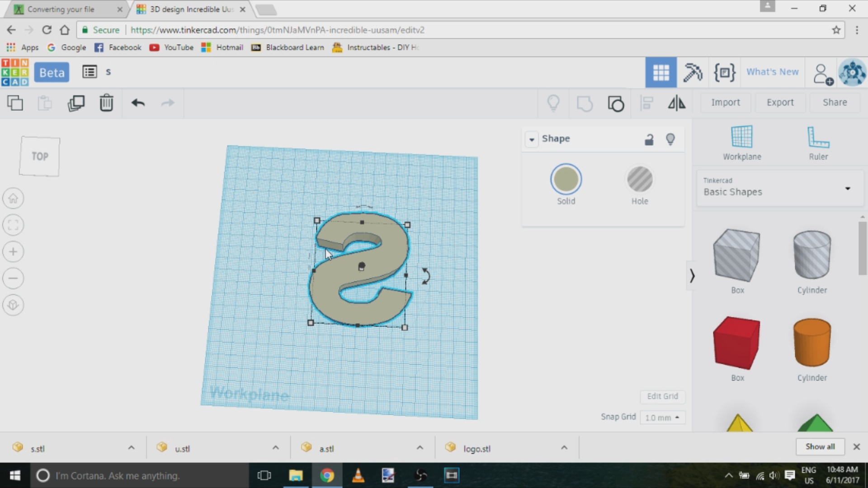The width and height of the screenshot is (868, 488).
Task: Click the Workplane tool icon
Action: tap(741, 137)
